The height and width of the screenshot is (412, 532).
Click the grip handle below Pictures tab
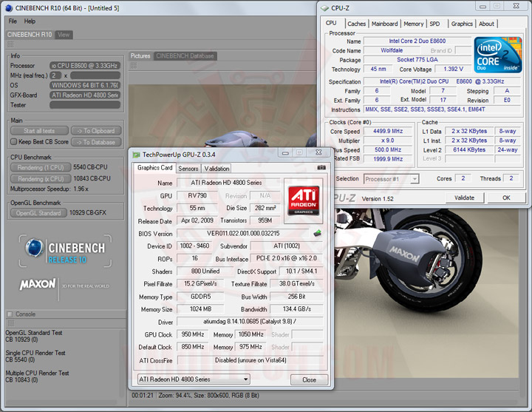(x=134, y=66)
